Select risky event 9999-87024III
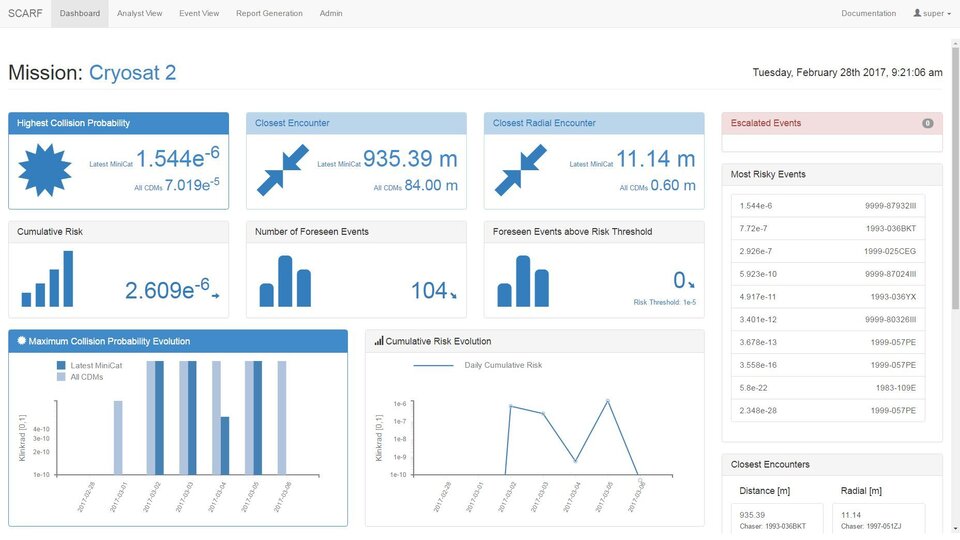Viewport: 960px width, 540px height. tap(828, 274)
